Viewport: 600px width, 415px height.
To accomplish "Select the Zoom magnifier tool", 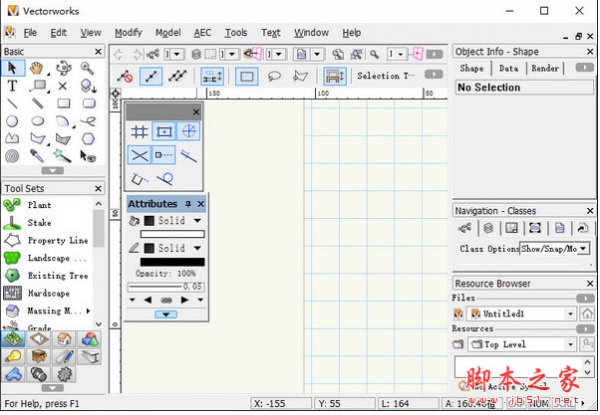I will (88, 68).
